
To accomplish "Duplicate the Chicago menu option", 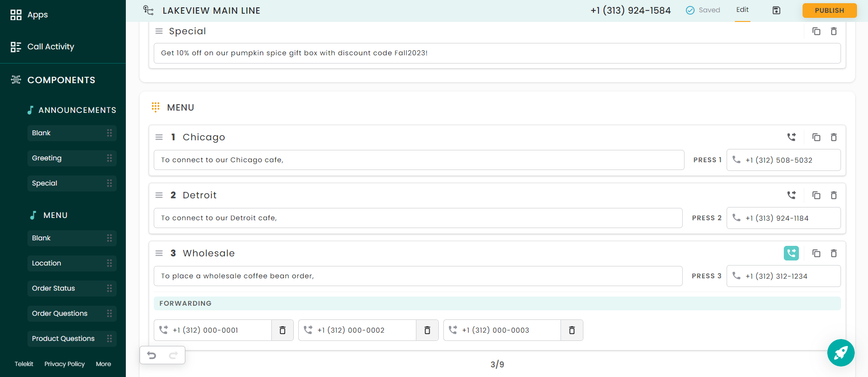I will (816, 137).
